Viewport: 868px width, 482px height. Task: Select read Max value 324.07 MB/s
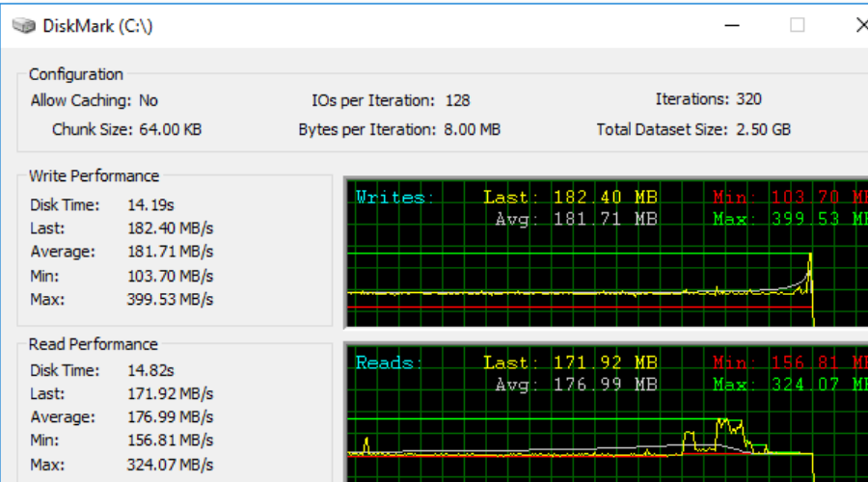[x=170, y=465]
